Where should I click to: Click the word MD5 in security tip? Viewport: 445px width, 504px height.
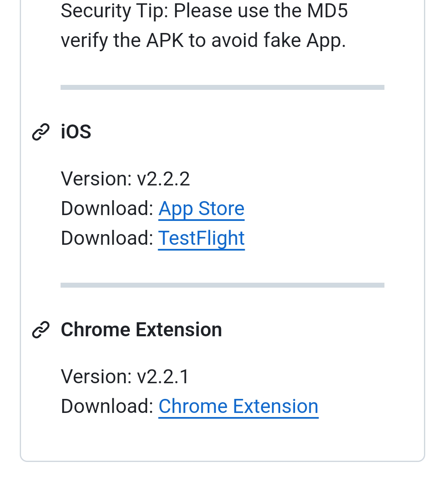327,11
